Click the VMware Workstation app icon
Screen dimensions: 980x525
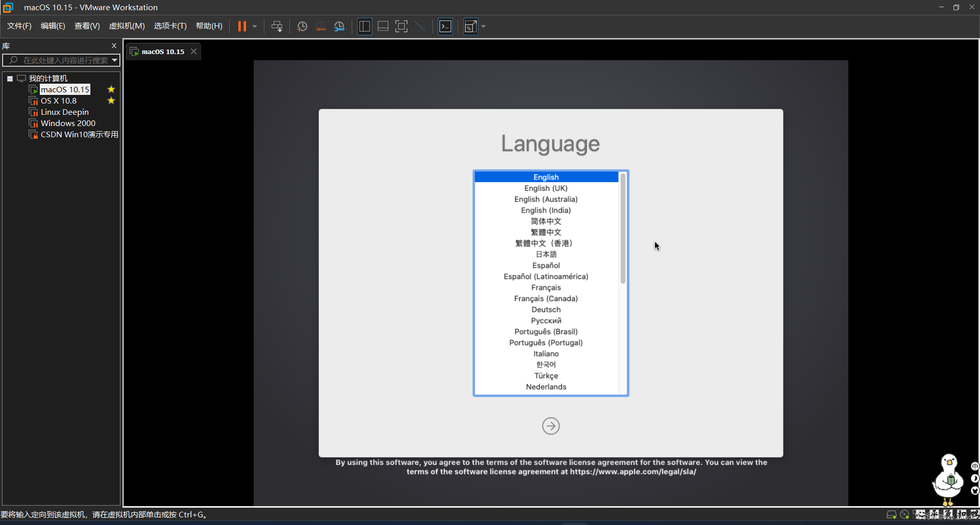coord(8,7)
